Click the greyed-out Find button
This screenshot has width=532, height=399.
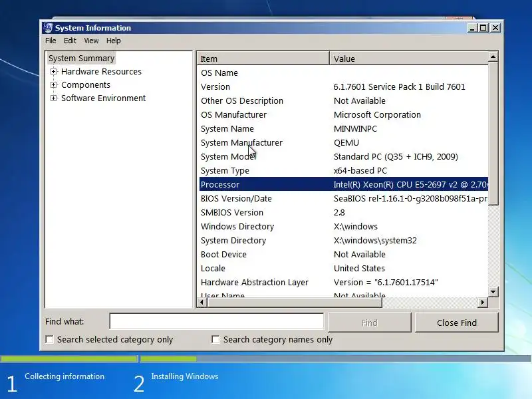[370, 323]
